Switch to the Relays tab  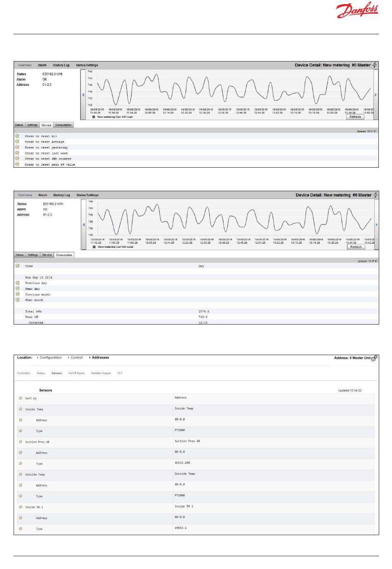41,373
